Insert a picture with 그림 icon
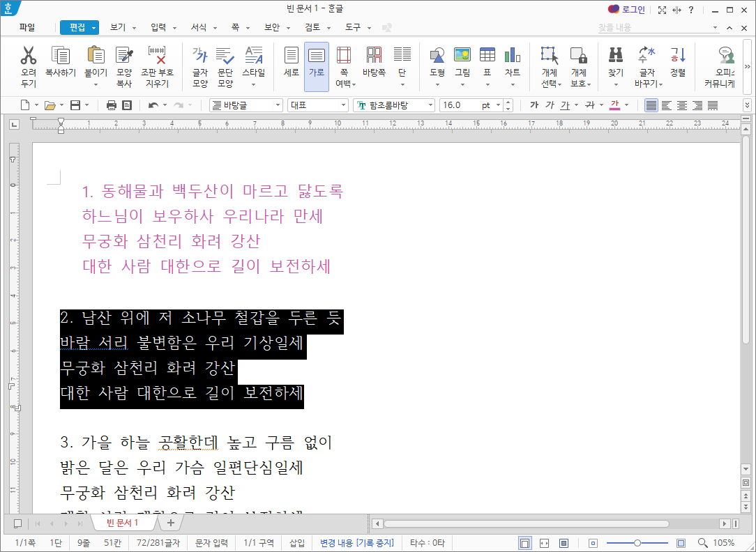Screen dimensions: 756x552 pos(462,54)
